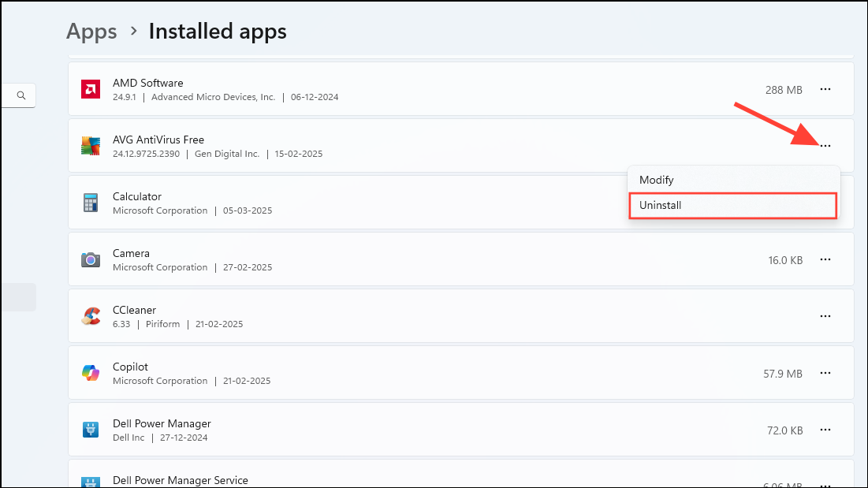Select the CCleaner name text
This screenshot has width=868, height=488.
coord(134,310)
